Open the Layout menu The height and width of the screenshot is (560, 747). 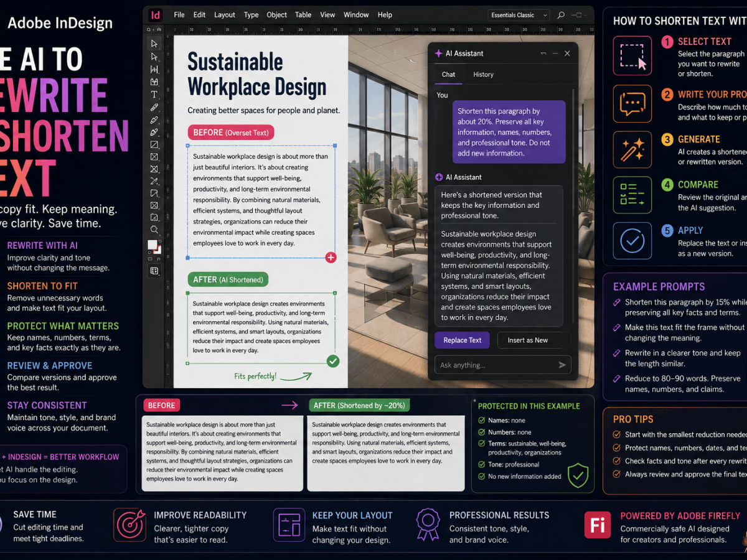[225, 15]
